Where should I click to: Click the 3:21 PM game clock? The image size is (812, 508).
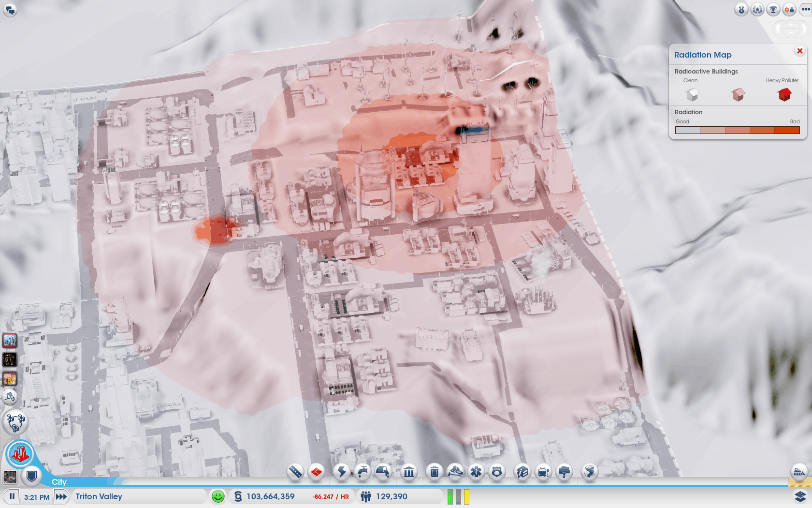click(x=37, y=497)
